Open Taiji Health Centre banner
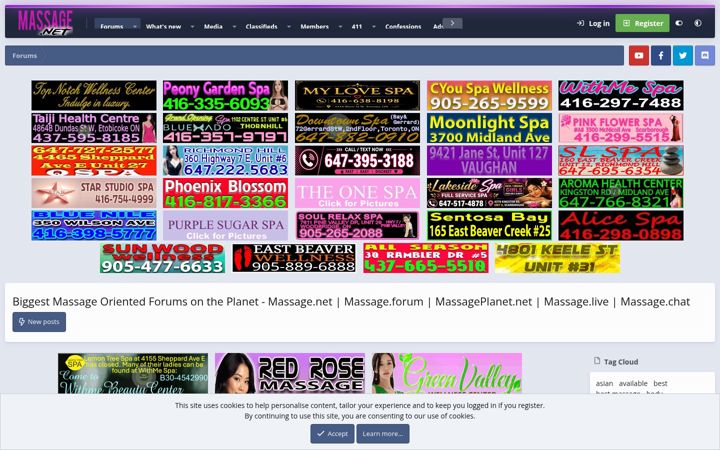 pos(94,128)
